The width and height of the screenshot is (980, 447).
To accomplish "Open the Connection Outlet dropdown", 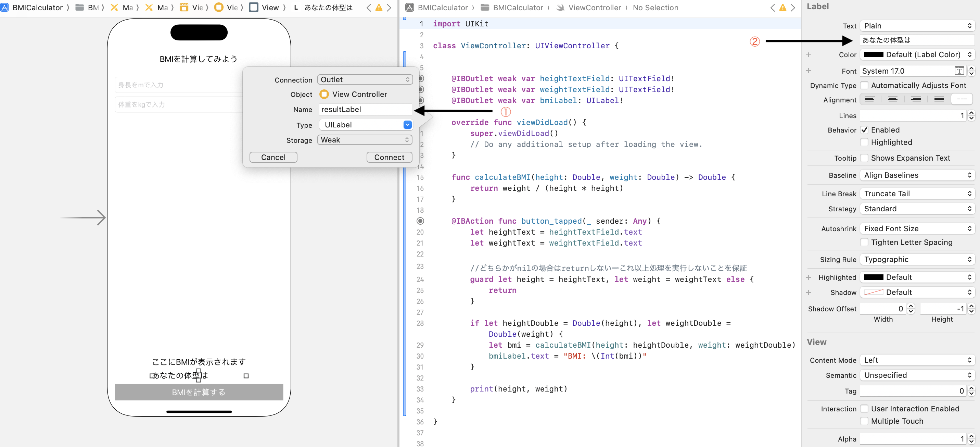I will tap(365, 79).
